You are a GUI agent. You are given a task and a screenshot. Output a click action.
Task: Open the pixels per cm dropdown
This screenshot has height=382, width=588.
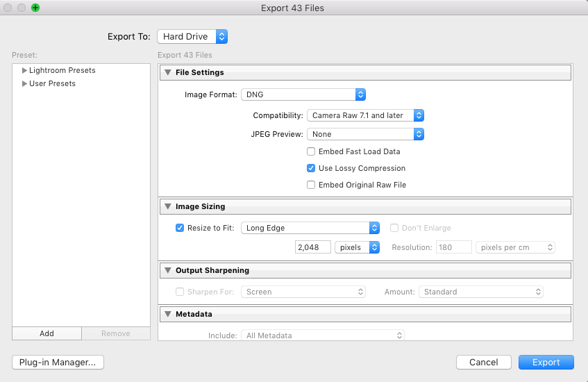(x=515, y=247)
